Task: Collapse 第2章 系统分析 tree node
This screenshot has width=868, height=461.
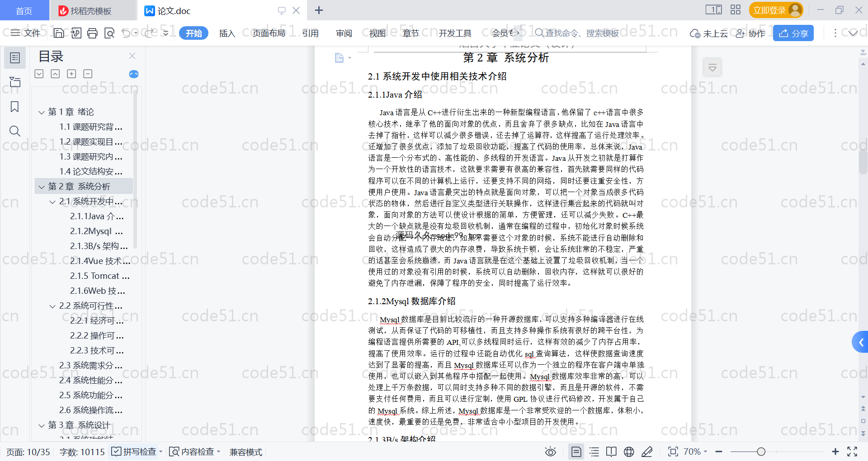Action: pos(42,187)
